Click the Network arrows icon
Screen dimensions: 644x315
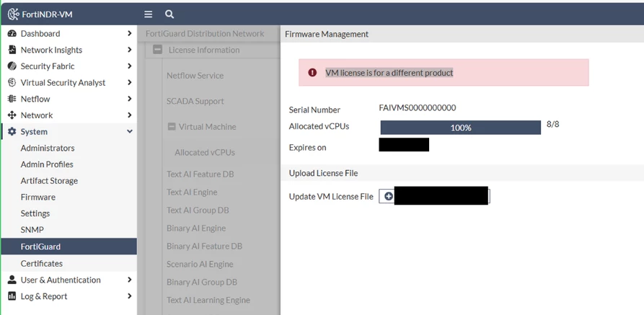click(12, 115)
